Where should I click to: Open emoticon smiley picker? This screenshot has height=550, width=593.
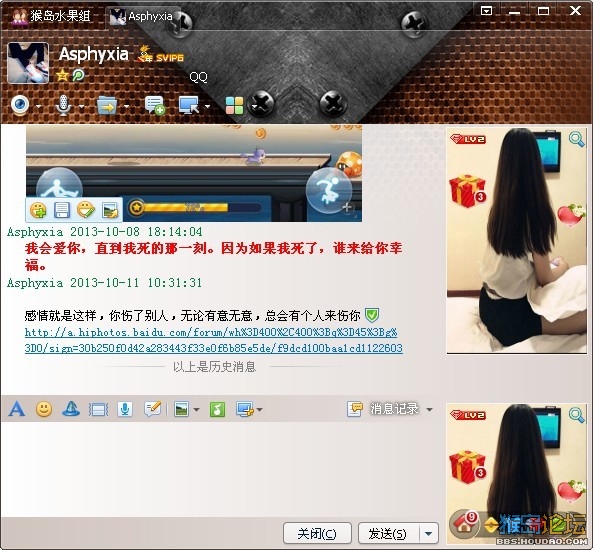[x=44, y=409]
